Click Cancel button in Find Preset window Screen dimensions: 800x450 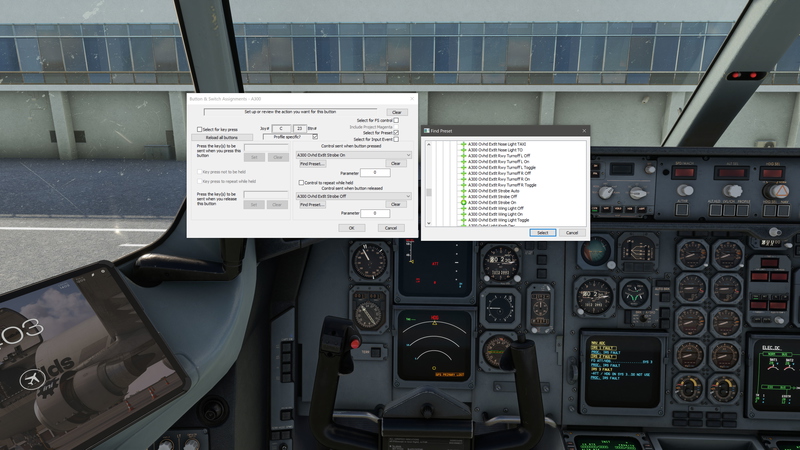pos(572,233)
